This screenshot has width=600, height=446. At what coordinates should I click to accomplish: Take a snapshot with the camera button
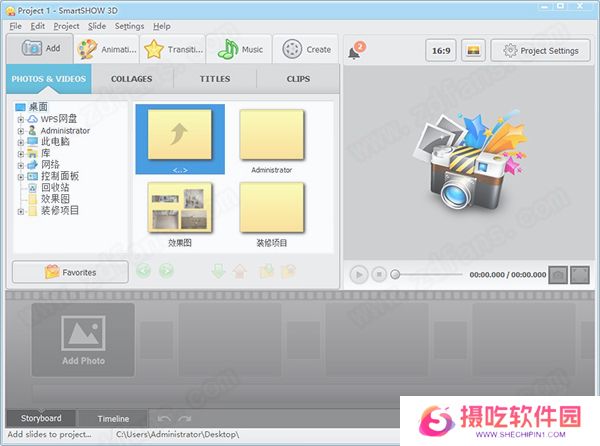[558, 275]
